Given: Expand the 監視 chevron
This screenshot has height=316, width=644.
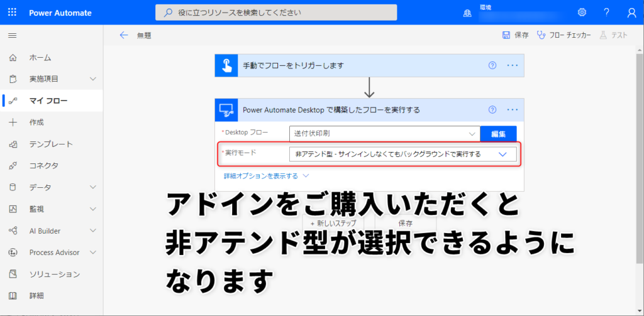Looking at the screenshot, I should (x=93, y=209).
